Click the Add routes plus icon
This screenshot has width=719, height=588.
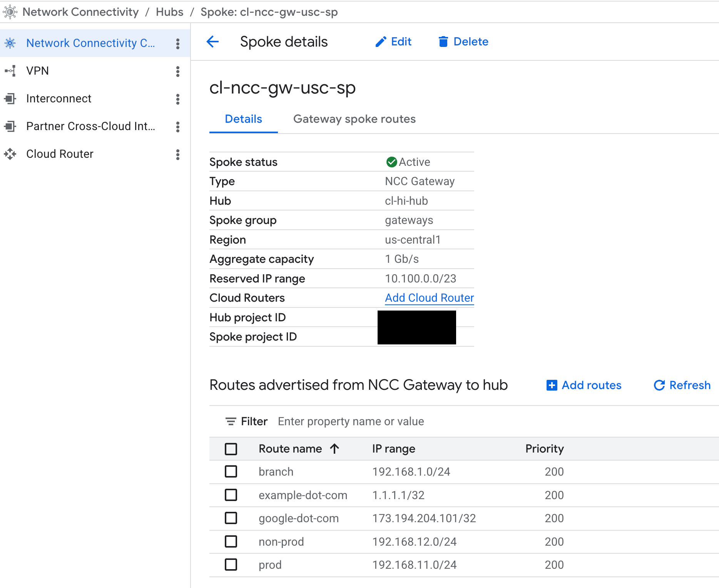552,385
